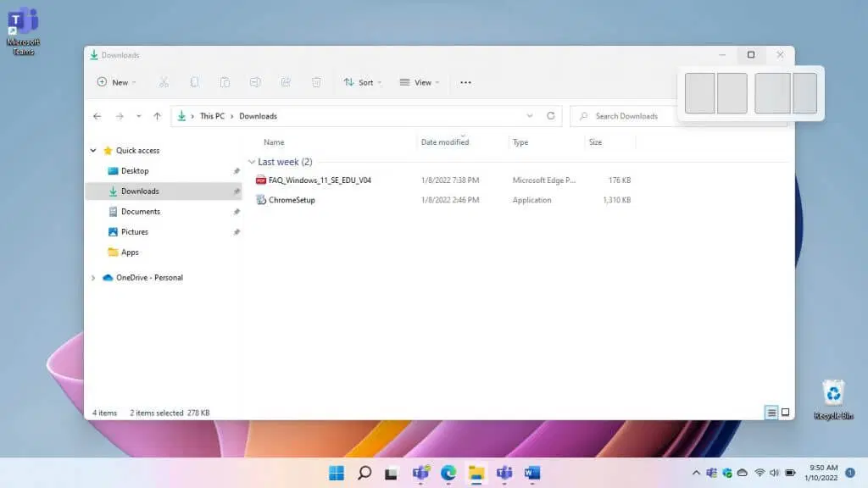Go up one folder level arrow
This screenshot has width=868, height=488.
(157, 116)
